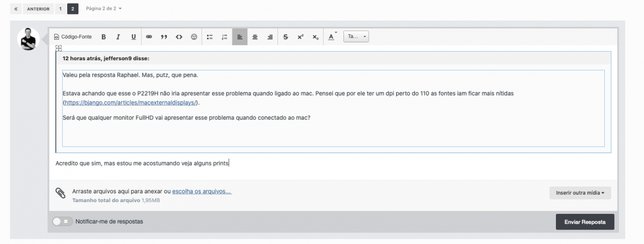Apply italic formatting to text

click(118, 37)
